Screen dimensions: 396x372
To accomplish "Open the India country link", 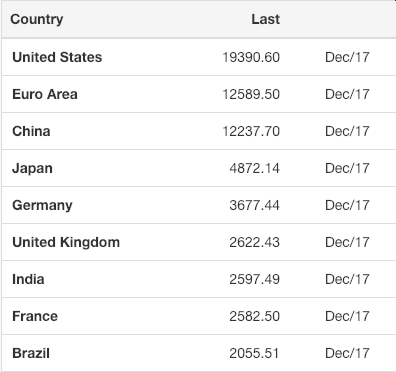I will (28, 279).
